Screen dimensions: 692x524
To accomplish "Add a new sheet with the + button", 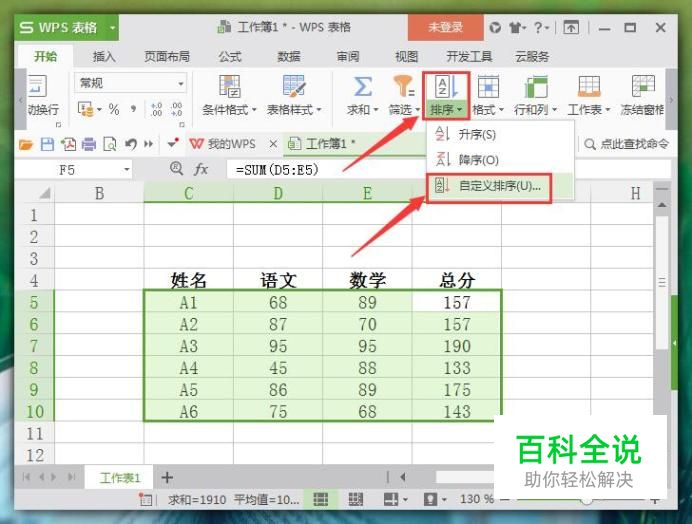I will tap(167, 477).
